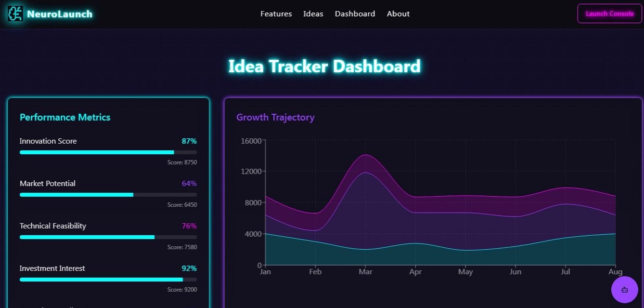
Task: Open the chatbot bubble icon
Action: coord(625,290)
